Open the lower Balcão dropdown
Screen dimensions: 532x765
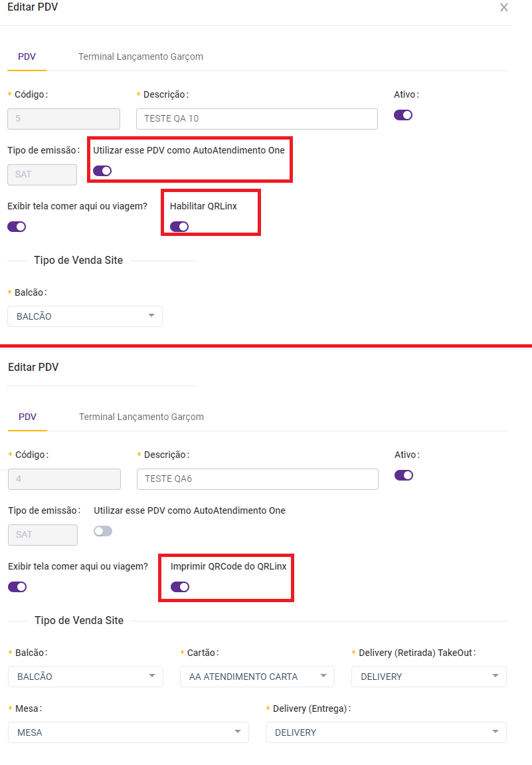point(86,677)
